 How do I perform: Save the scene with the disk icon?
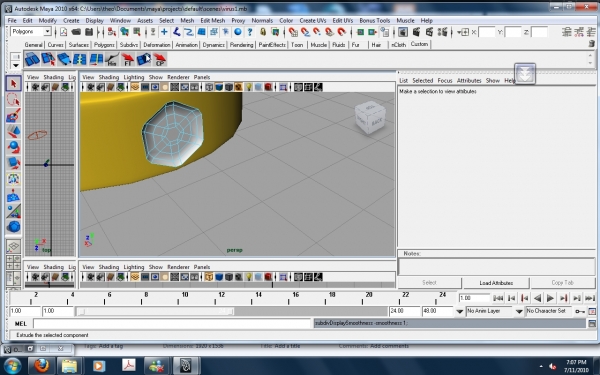pyautogui.click(x=89, y=32)
